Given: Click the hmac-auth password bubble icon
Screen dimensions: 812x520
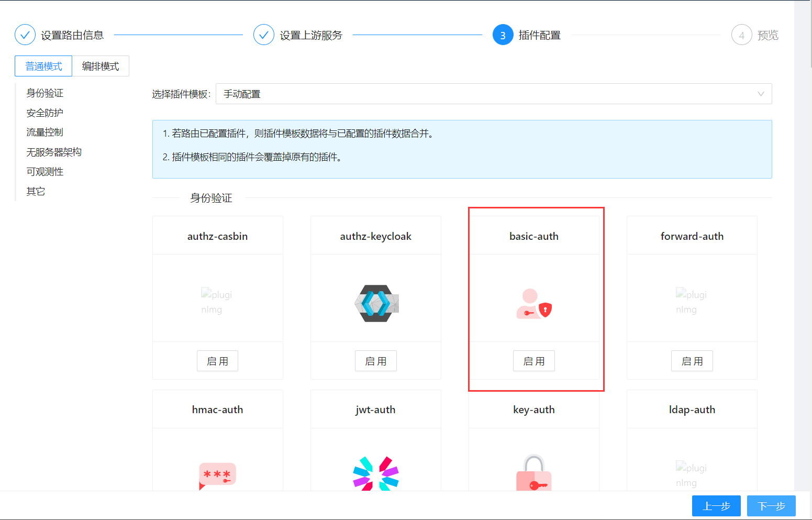Looking at the screenshot, I should point(217,476).
